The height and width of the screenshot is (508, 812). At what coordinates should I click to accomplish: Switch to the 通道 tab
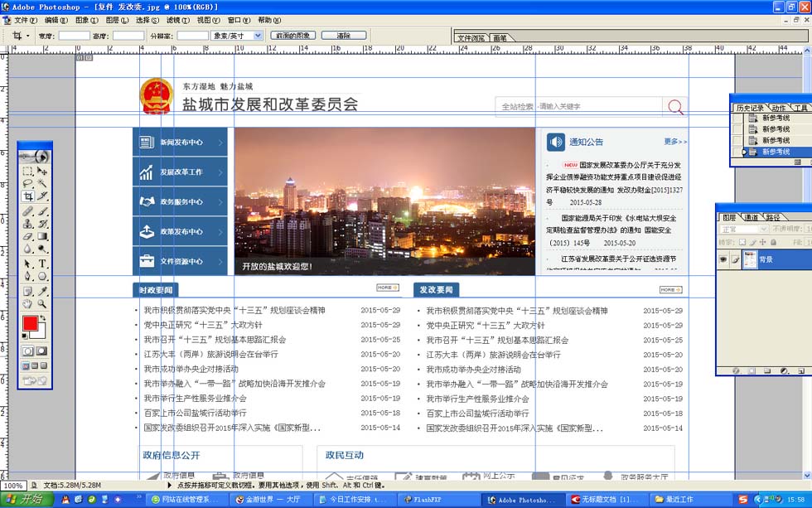click(x=751, y=217)
